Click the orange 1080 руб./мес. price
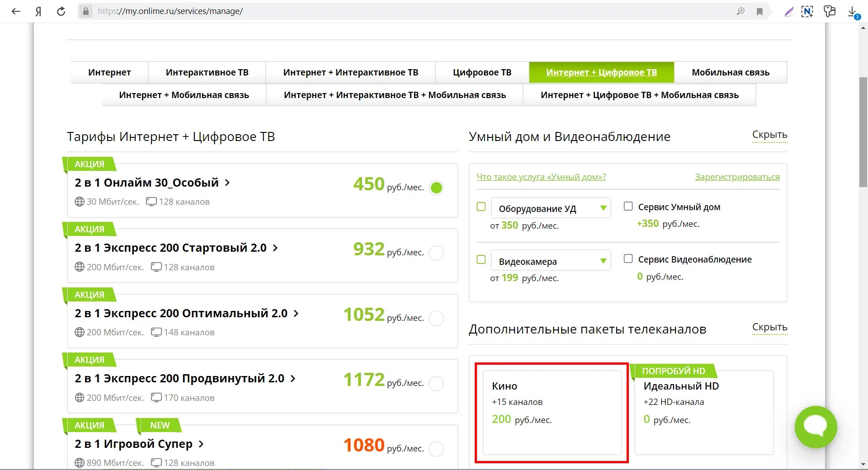The width and height of the screenshot is (868, 470). 383,446
